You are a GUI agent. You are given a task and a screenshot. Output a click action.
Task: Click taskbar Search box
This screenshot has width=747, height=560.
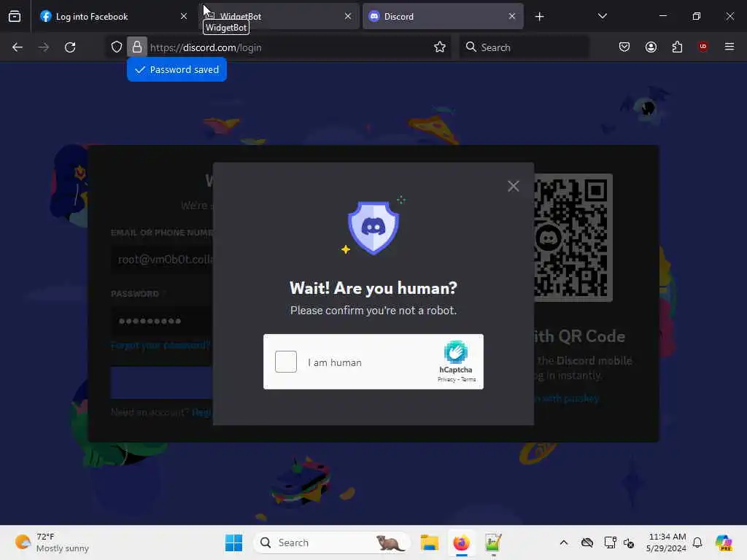(332, 542)
